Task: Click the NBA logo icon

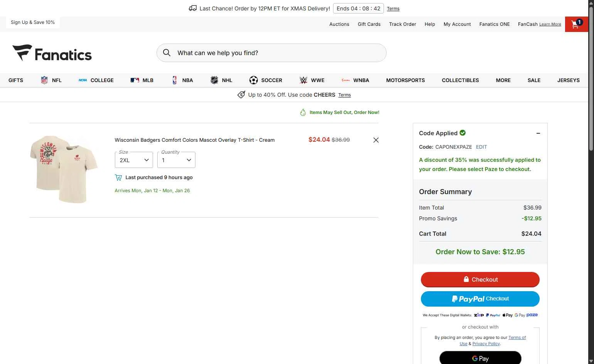Action: click(x=175, y=80)
